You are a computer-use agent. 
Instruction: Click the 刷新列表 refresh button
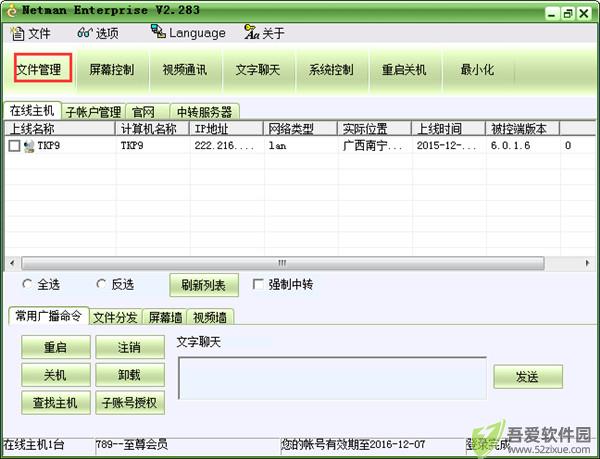[204, 285]
